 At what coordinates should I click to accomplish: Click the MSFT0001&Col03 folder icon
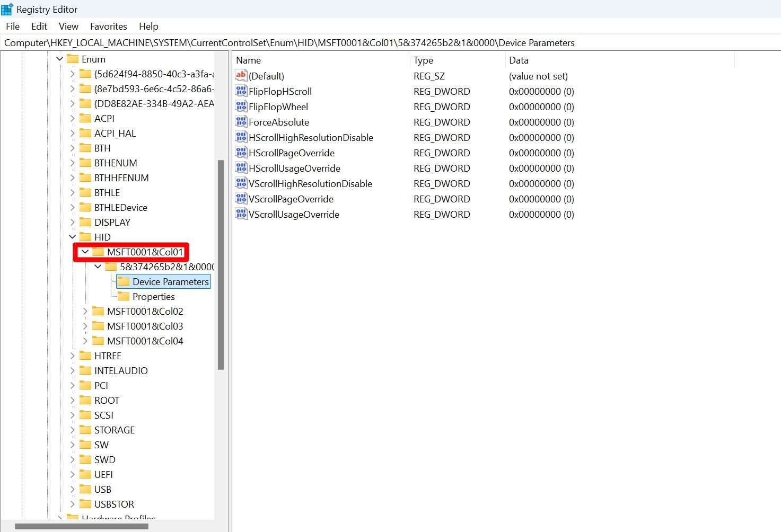(98, 326)
